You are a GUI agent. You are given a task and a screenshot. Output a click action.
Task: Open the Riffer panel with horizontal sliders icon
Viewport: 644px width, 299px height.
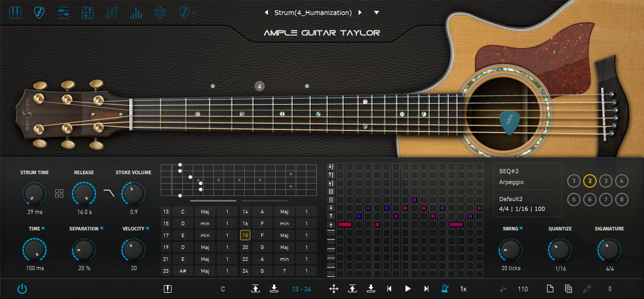(x=63, y=12)
